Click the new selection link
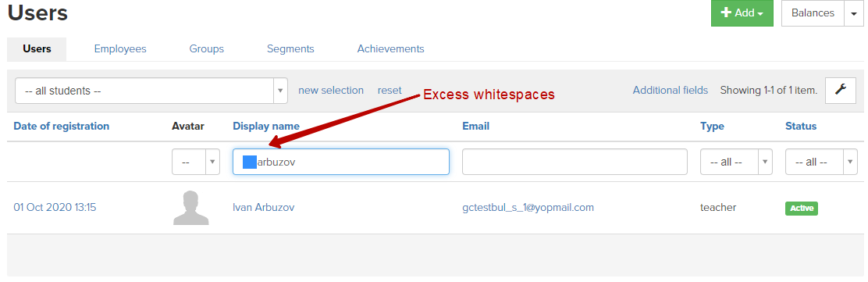 coord(331,91)
